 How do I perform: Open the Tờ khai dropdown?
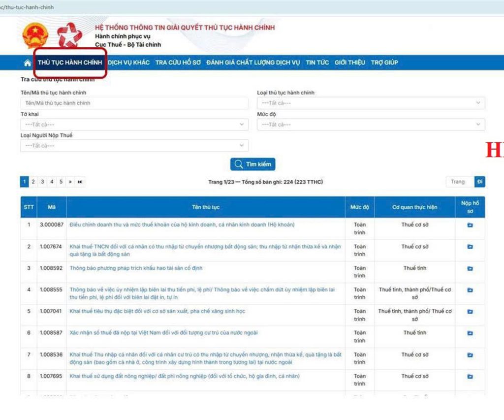point(134,125)
